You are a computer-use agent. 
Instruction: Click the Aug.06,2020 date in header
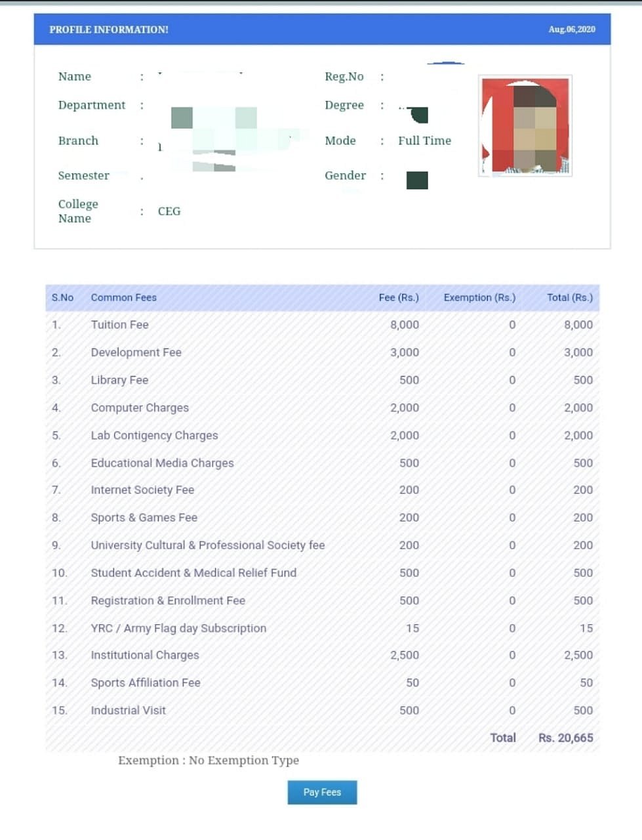pyautogui.click(x=572, y=30)
